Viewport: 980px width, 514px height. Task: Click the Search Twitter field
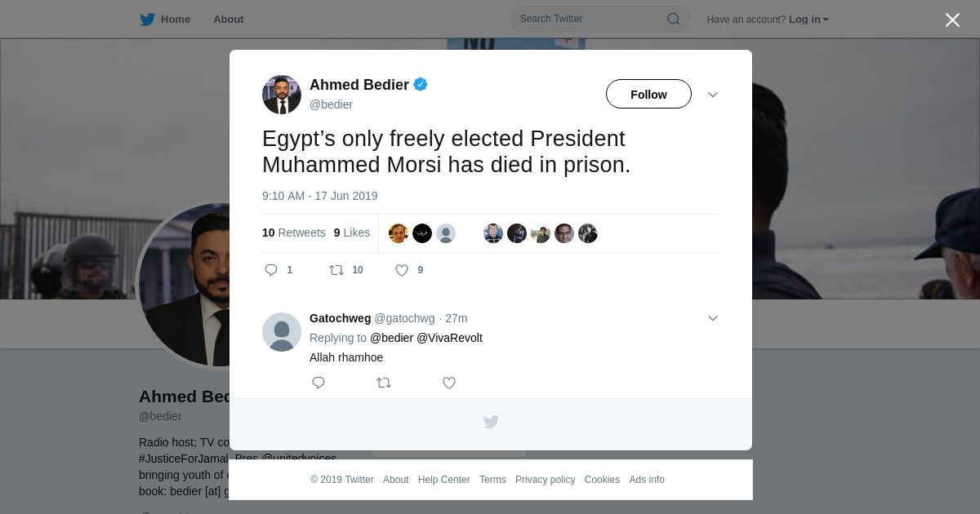(590, 19)
